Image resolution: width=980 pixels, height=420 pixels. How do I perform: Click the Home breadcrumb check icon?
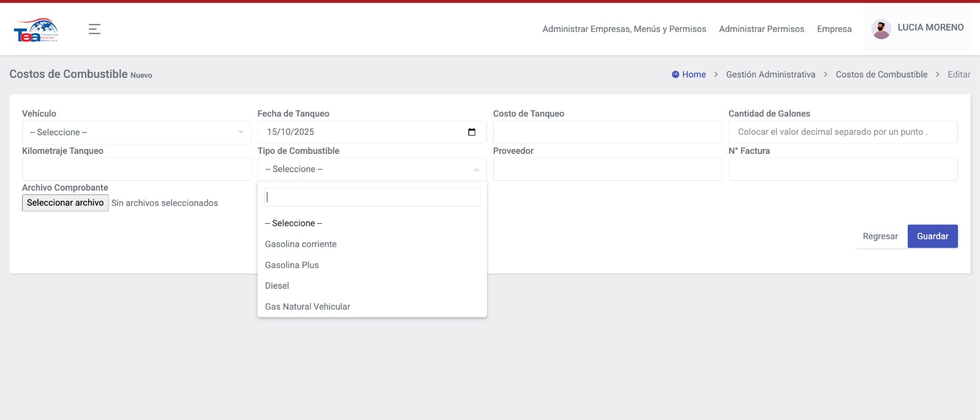pos(675,75)
